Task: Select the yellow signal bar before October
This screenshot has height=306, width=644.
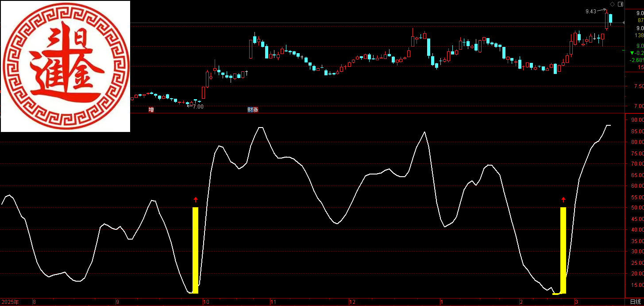Action: click(x=195, y=250)
